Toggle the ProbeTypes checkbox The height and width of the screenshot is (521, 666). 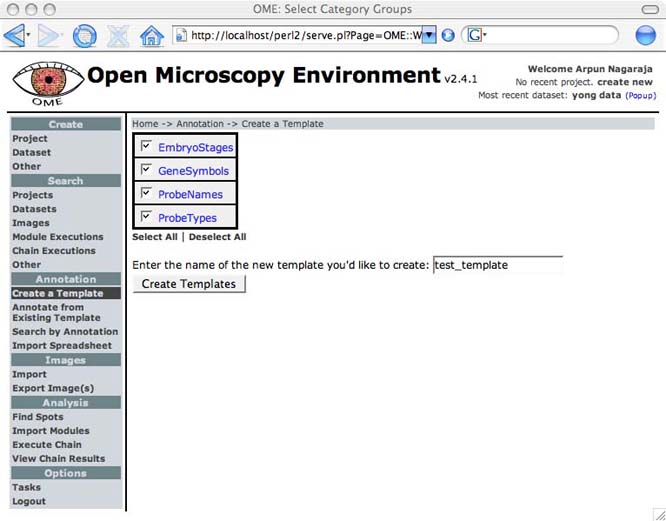(146, 216)
